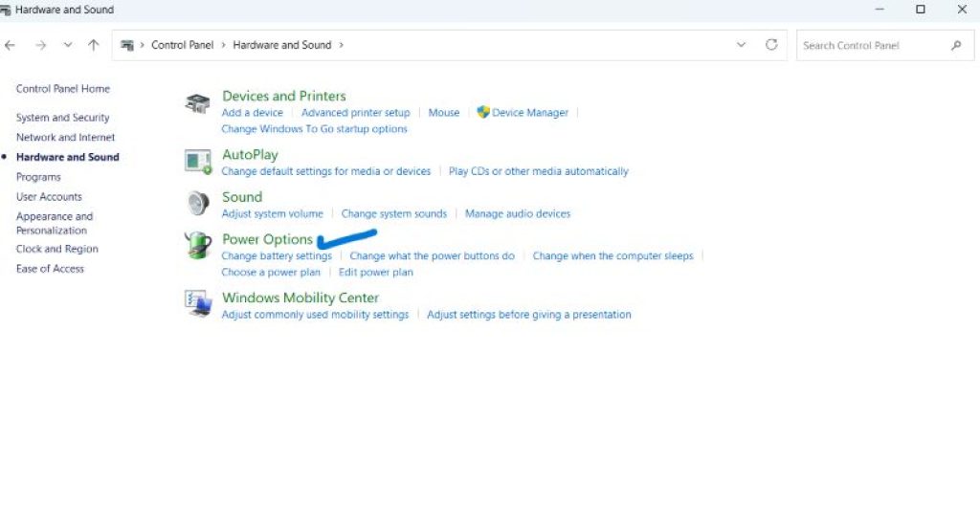The width and height of the screenshot is (980, 508).
Task: Click the address bar computer icon
Action: click(x=127, y=45)
